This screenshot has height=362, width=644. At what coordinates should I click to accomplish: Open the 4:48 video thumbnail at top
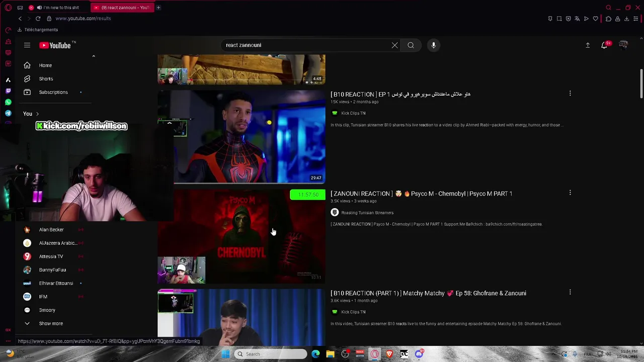pos(242,69)
